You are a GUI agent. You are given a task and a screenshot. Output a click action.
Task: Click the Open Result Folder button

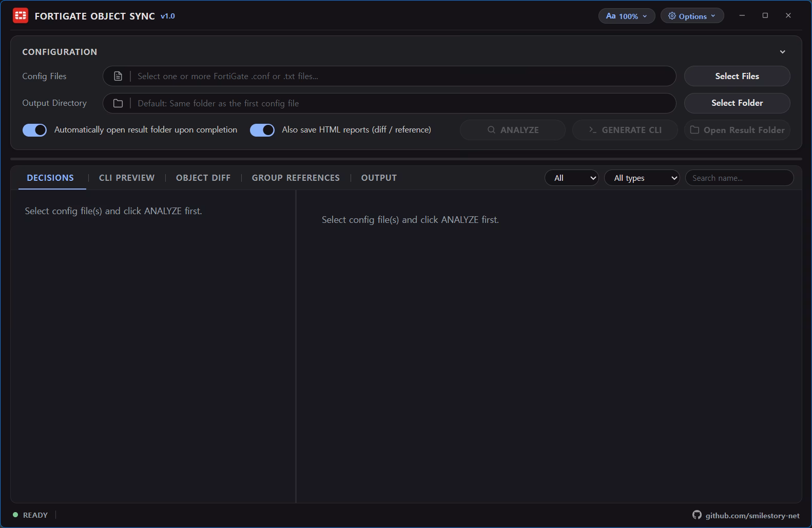[737, 130]
